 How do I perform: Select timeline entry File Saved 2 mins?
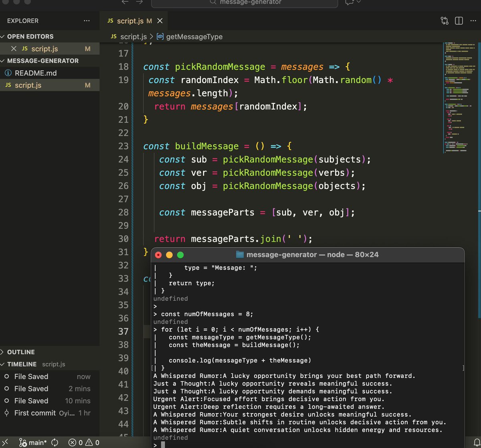(x=50, y=389)
